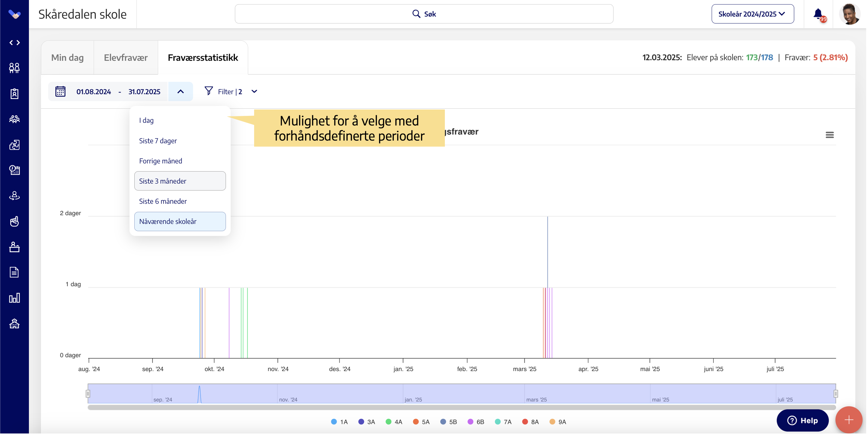Expand the sidebar with the arrows icon
868x435 pixels.
14,43
